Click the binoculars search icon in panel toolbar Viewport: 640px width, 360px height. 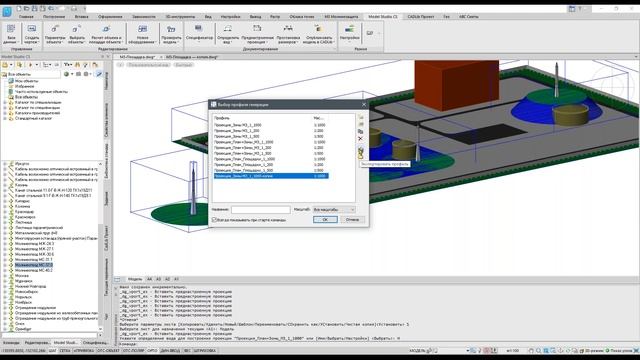click(x=78, y=65)
